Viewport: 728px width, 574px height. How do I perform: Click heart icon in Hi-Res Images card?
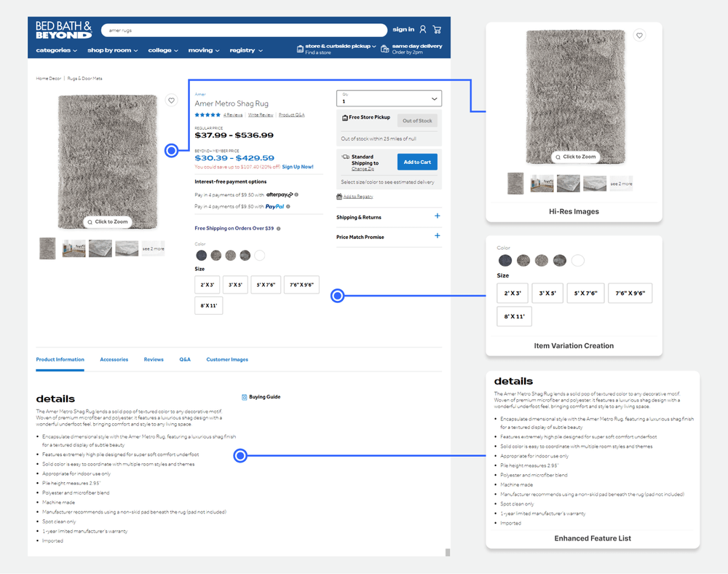[639, 35]
